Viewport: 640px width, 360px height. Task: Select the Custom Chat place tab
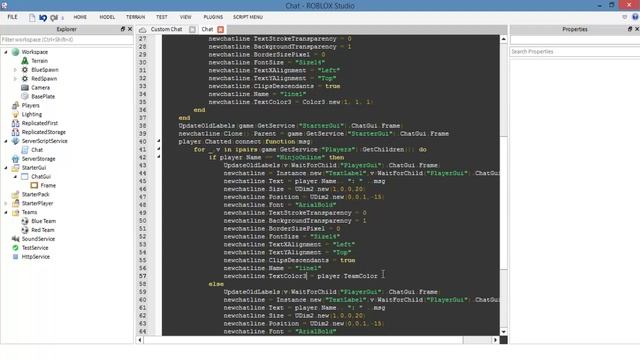coord(166,29)
